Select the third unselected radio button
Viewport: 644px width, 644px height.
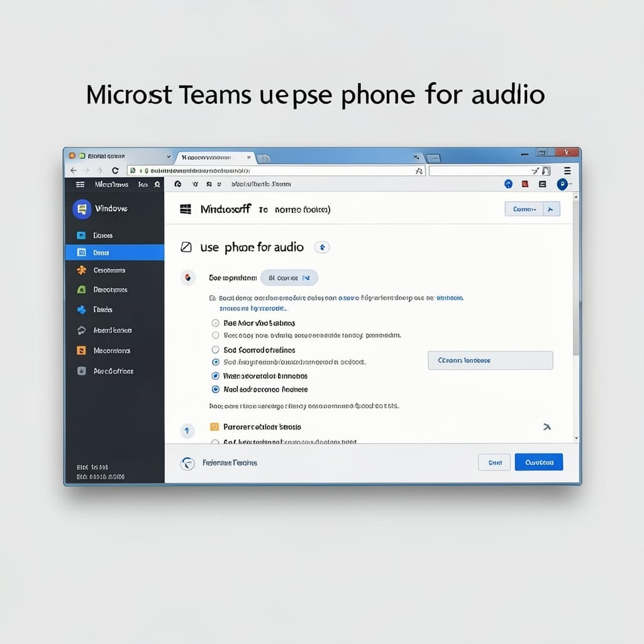[x=215, y=350]
